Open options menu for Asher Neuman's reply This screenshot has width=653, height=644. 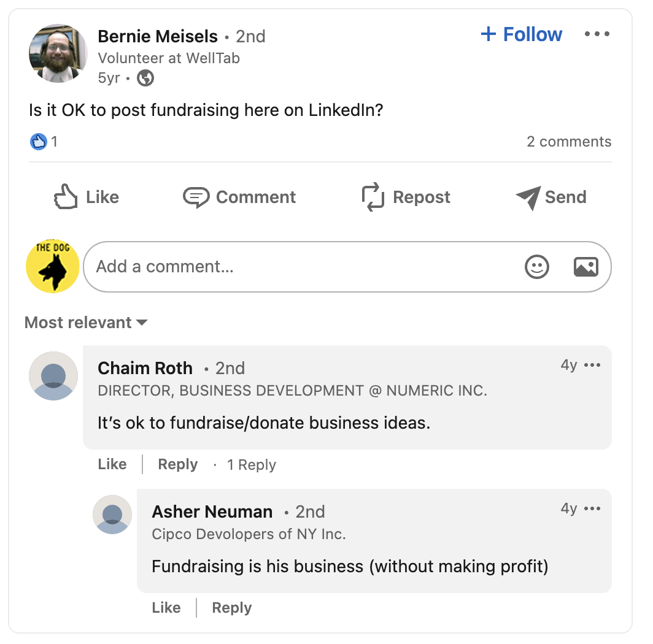tap(592, 509)
